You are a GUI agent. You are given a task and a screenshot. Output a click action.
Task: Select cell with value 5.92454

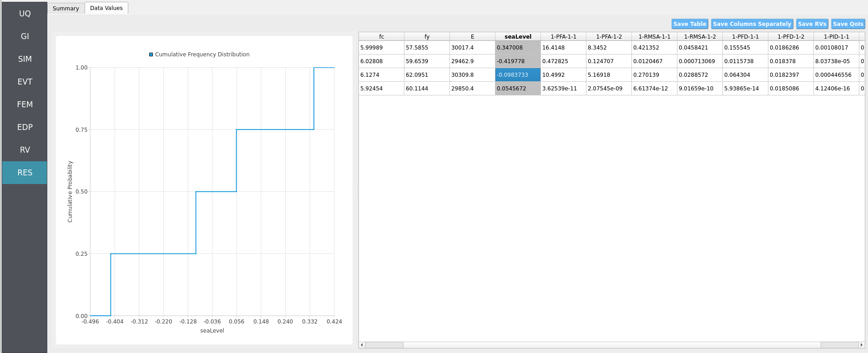(x=381, y=89)
